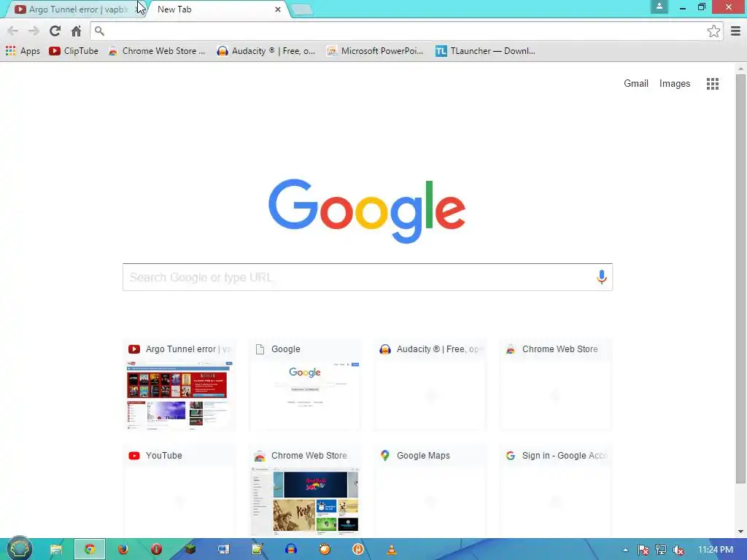The height and width of the screenshot is (560, 747).
Task: Open the Action Center flag tray icon
Action: [643, 550]
